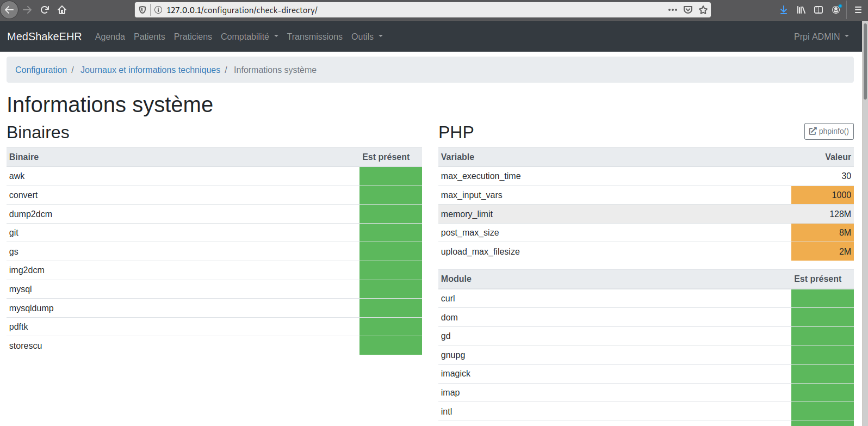Click the orange max_input_vars value cell
The height and width of the screenshot is (426, 868).
click(822, 195)
